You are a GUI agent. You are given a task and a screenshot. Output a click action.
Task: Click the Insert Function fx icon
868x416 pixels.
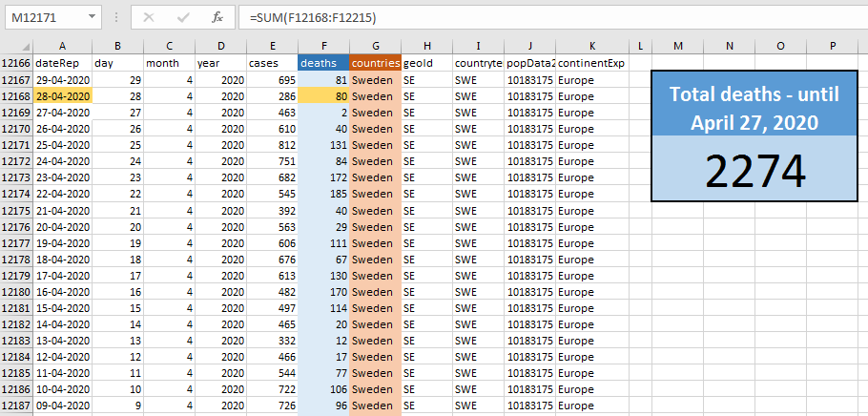(217, 17)
